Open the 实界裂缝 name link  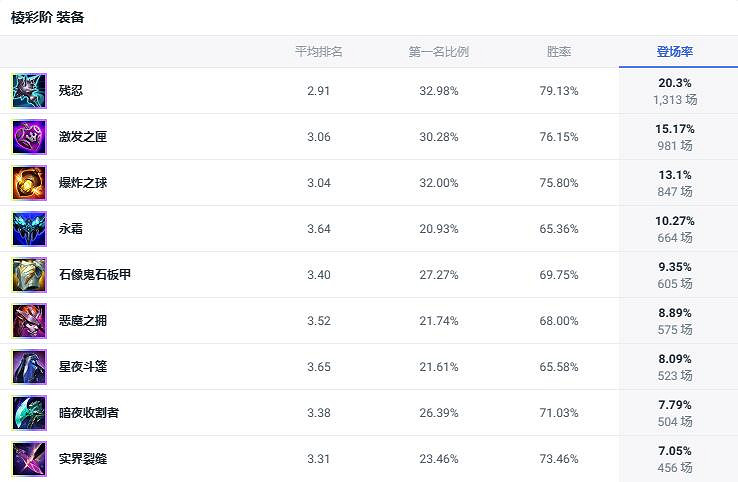[83, 459]
